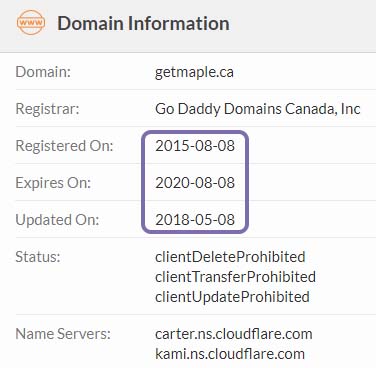Click the Updated On: label

click(57, 220)
